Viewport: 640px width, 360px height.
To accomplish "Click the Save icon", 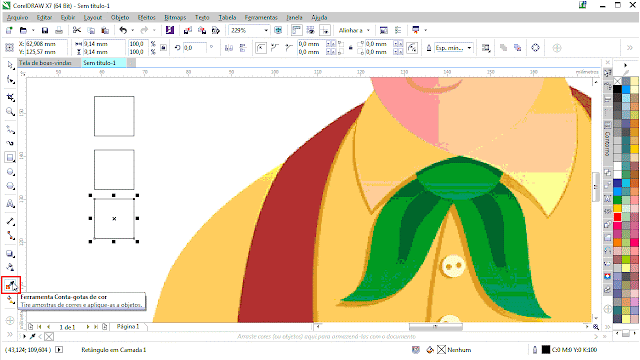I will (x=45, y=30).
